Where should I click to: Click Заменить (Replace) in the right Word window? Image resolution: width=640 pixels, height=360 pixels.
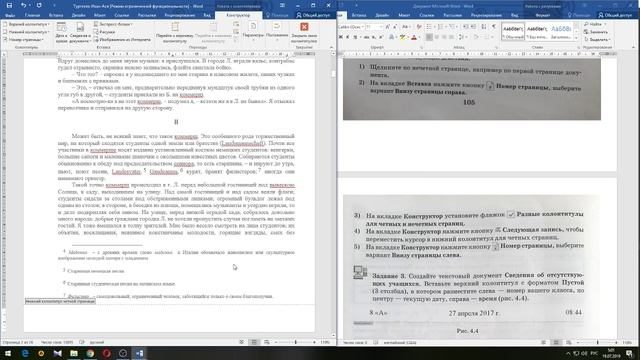pos(596,32)
